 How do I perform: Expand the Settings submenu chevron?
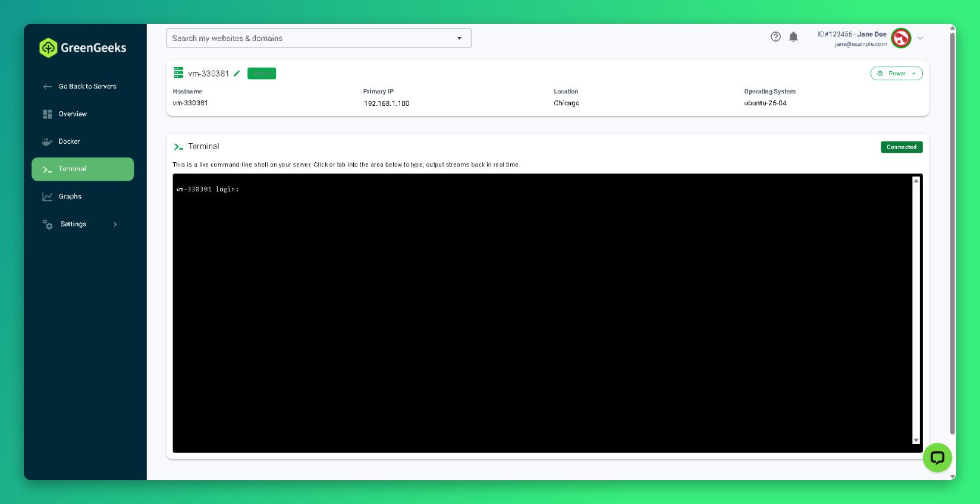tap(115, 225)
